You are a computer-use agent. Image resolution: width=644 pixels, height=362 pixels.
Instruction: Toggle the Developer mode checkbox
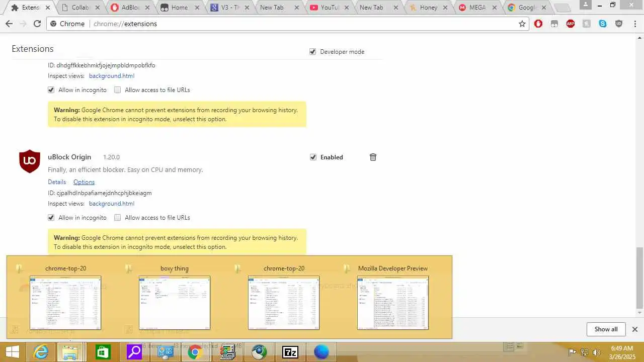click(x=312, y=52)
